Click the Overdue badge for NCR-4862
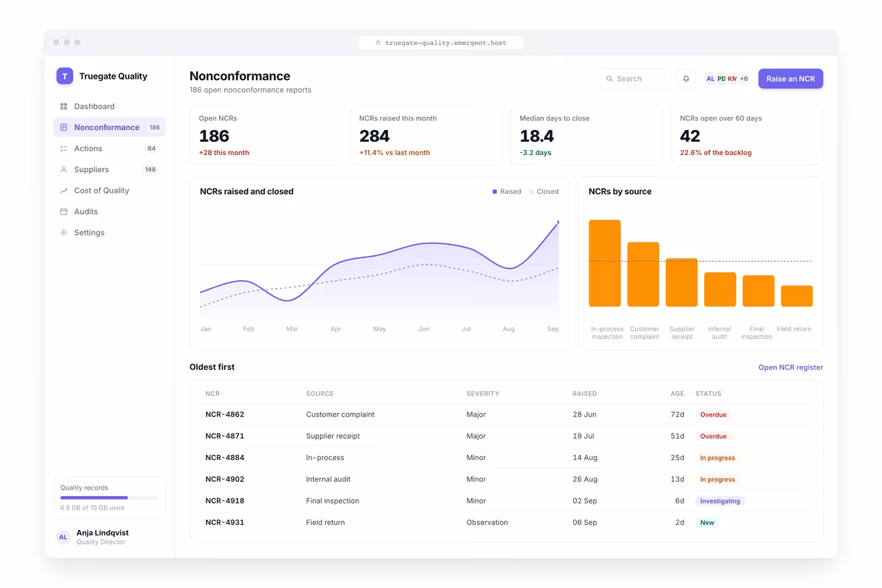 (x=713, y=415)
